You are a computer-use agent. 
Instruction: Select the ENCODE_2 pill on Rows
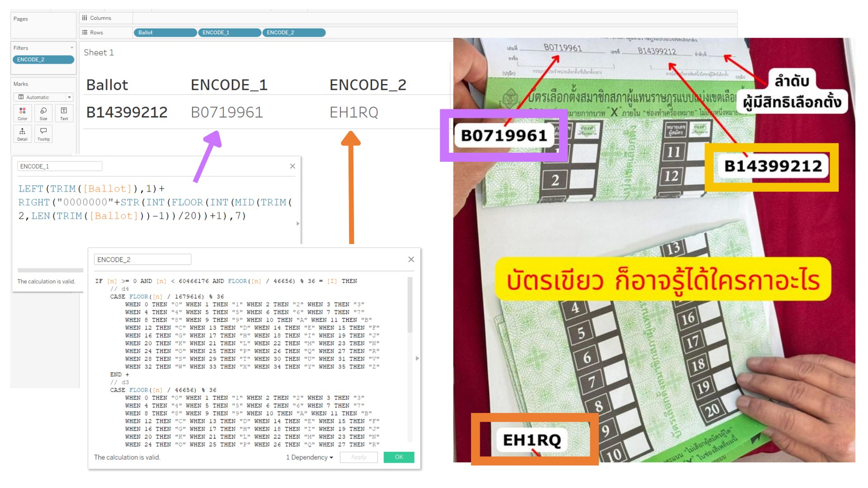click(294, 33)
